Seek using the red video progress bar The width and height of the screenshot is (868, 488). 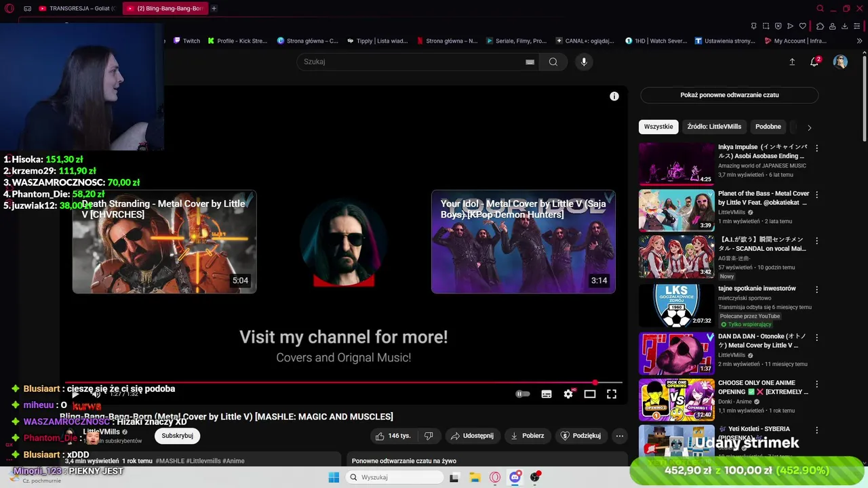point(342,383)
